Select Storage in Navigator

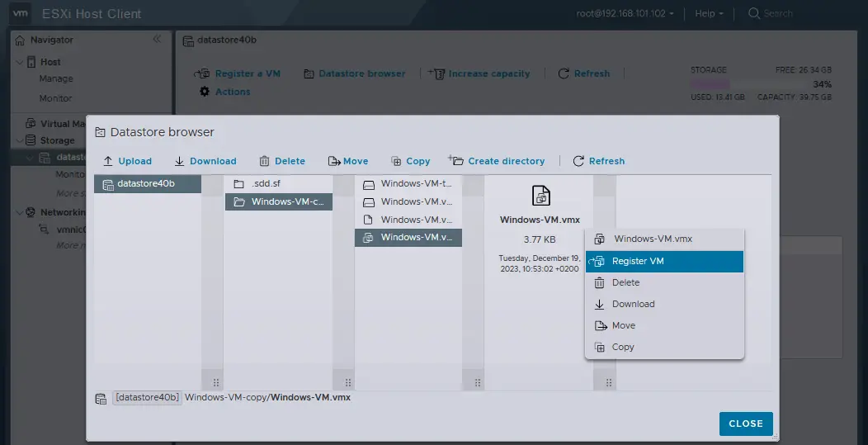[x=57, y=140]
